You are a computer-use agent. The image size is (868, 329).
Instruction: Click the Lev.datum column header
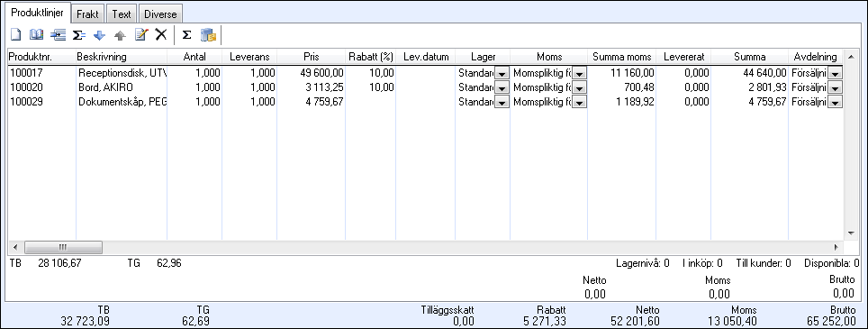[x=425, y=57]
